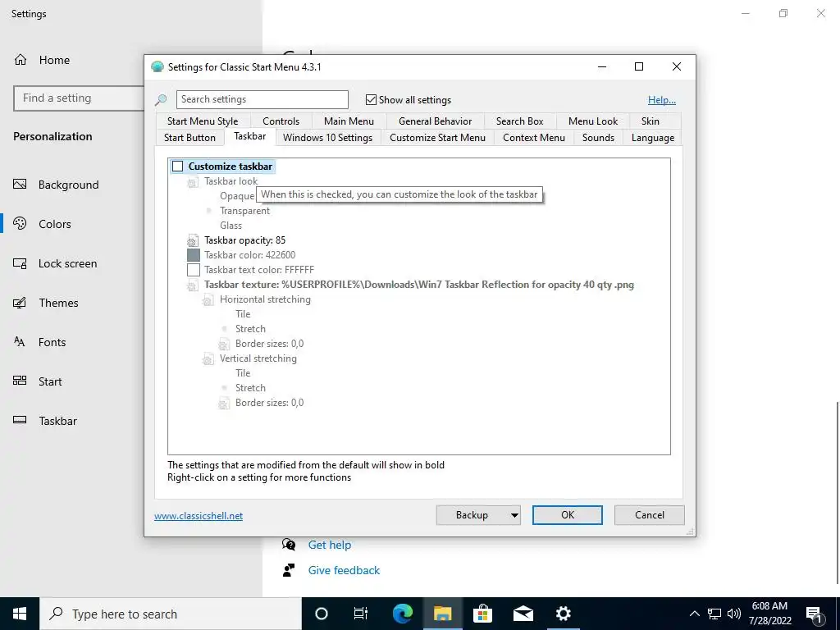The width and height of the screenshot is (840, 630).
Task: Click the Horizontal stretching setting icon
Action: (208, 299)
